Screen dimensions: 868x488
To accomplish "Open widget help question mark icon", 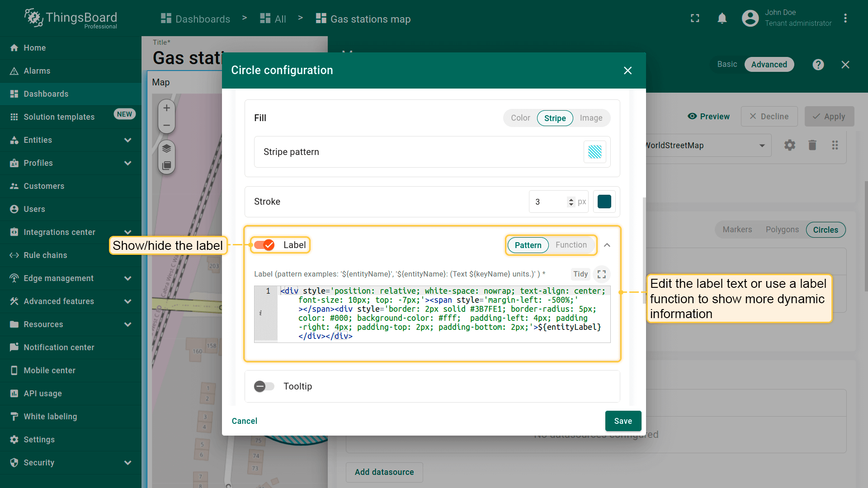I will pos(818,65).
